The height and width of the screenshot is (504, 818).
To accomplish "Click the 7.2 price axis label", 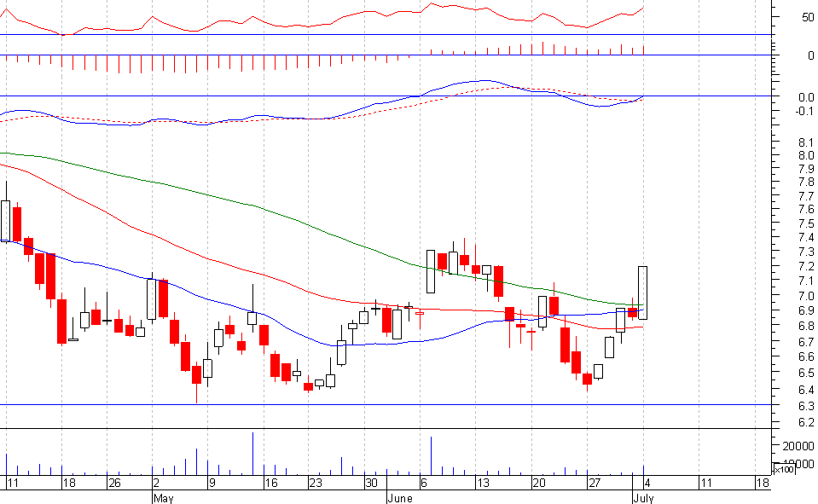I will 806,267.
